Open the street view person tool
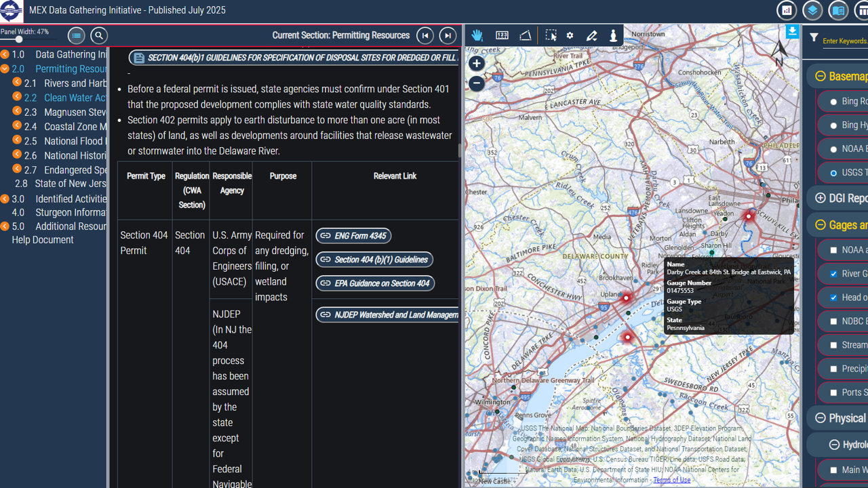868x488 pixels. click(x=613, y=36)
